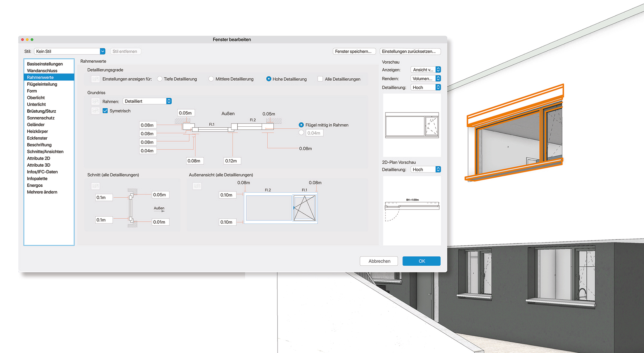This screenshot has height=353, width=644.
Task: Click the green zoom window button
Action: point(32,40)
